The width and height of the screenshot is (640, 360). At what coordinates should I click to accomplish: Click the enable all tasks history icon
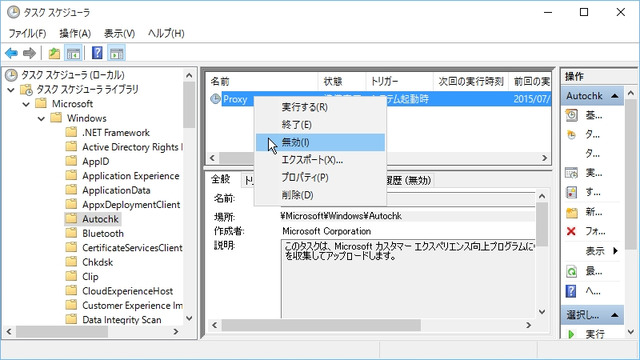tap(571, 192)
